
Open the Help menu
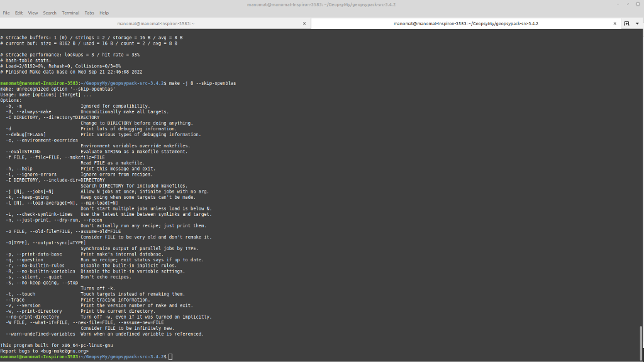coord(104,13)
